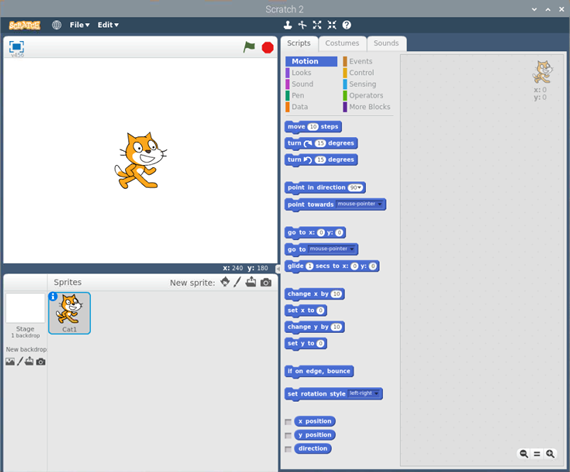The height and width of the screenshot is (472, 570).
Task: Select the Cat1 sprite thumbnail
Action: click(x=69, y=313)
